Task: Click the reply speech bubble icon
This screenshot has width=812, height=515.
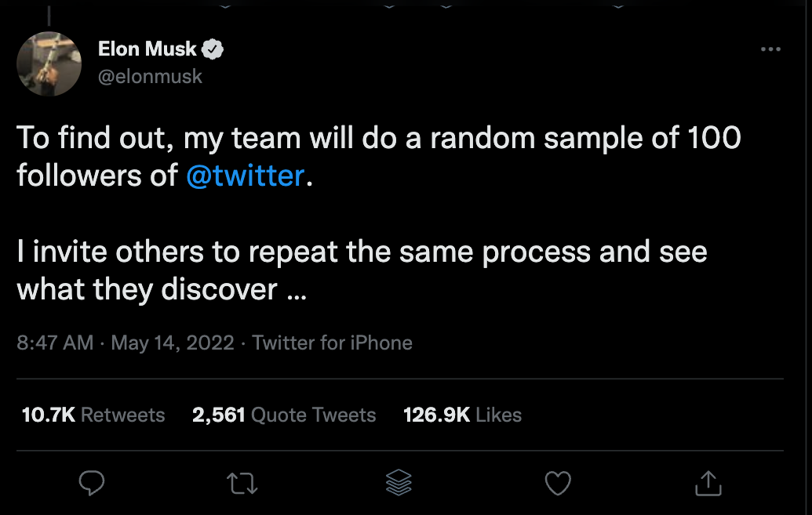Action: [x=92, y=483]
